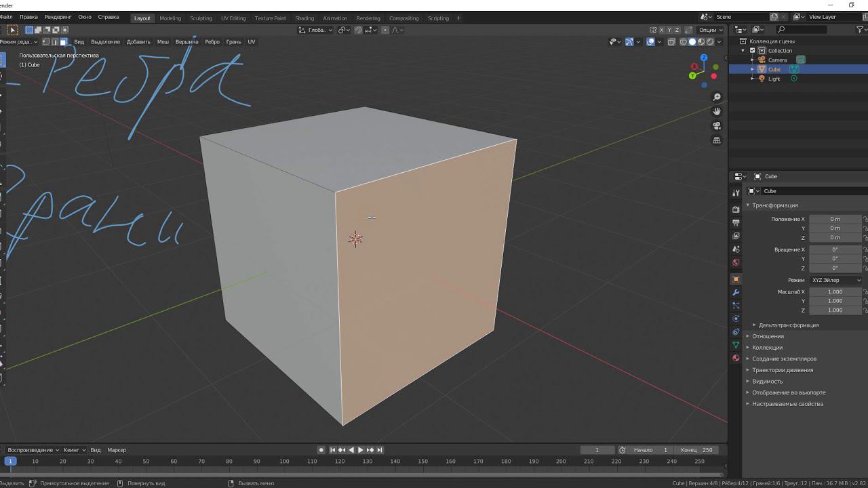This screenshot has width=868, height=488.
Task: Jump to timeline start
Action: tap(332, 450)
